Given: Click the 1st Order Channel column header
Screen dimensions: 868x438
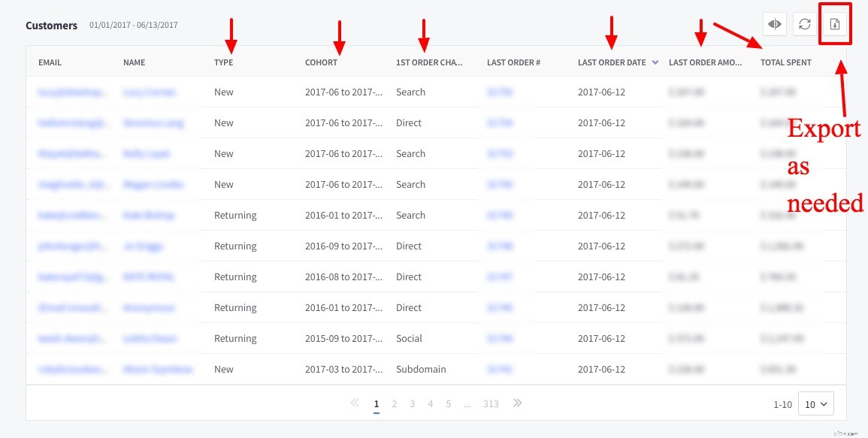Looking at the screenshot, I should (429, 62).
